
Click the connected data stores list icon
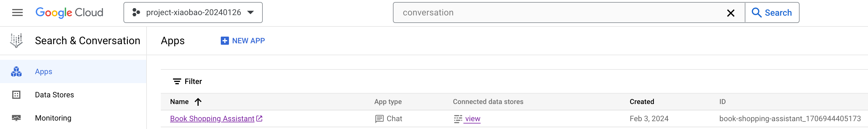[x=458, y=119]
